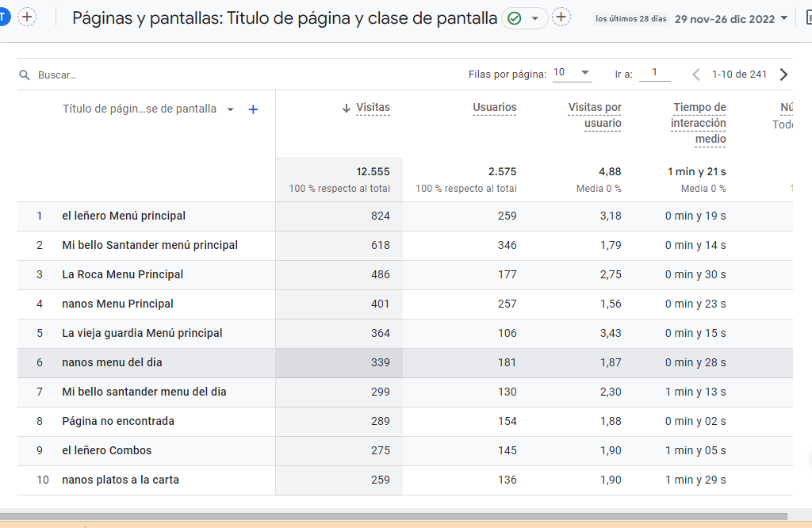Open the report status dropdown arrow
This screenshot has width=812, height=528.
pyautogui.click(x=535, y=18)
